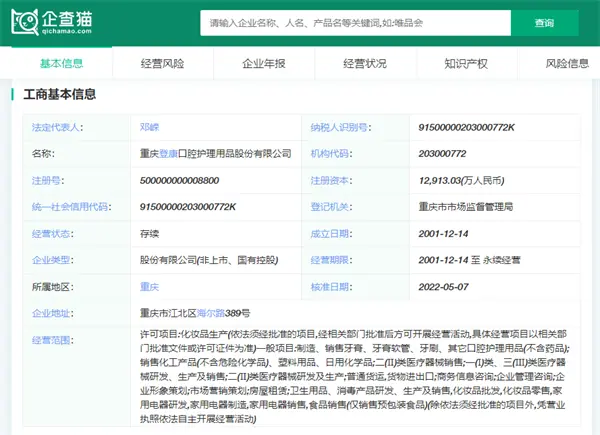This screenshot has height=435, width=600.
Task: Select organization code 203000772
Action: [x=442, y=154]
